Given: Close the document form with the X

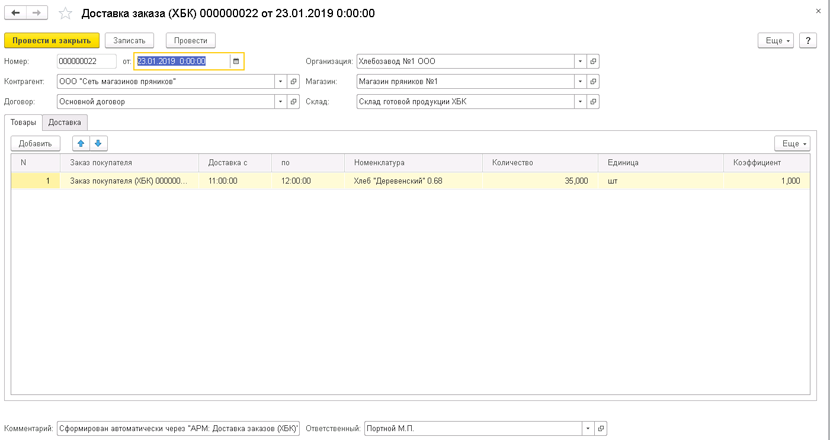Looking at the screenshot, I should point(818,11).
